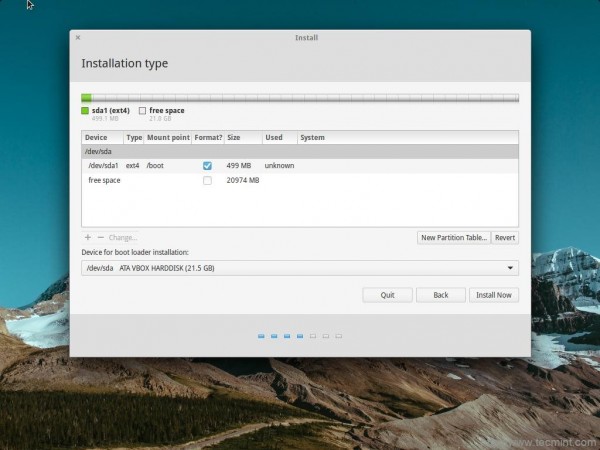This screenshot has height=450, width=600.
Task: Select the free space 20974 MB row
Action: [x=300, y=181]
